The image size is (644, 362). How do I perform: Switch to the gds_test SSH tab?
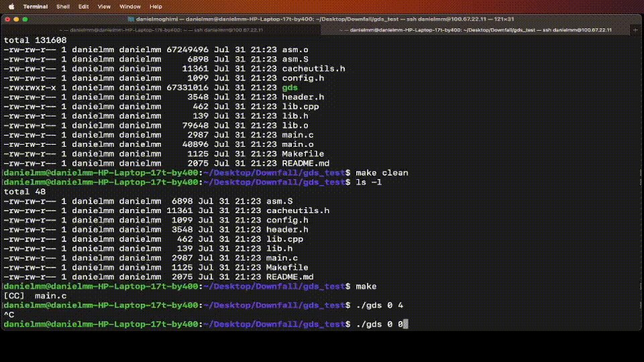pyautogui.click(x=475, y=30)
